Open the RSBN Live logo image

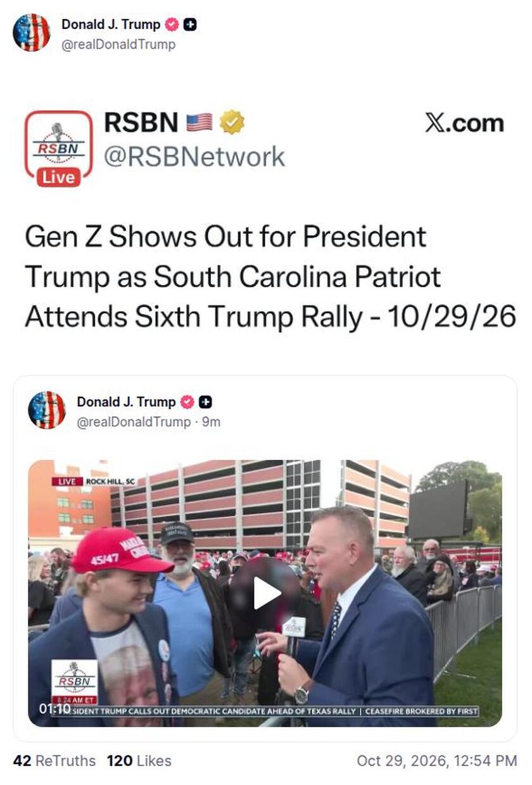[x=59, y=148]
